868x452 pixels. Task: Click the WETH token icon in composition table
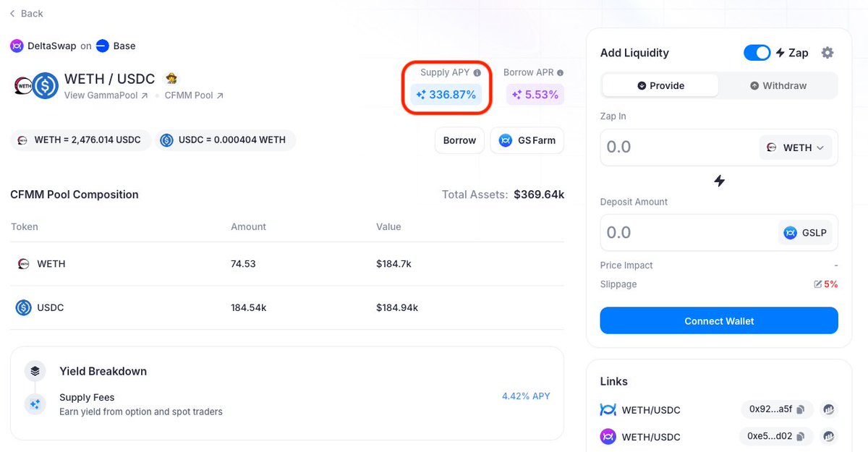click(x=23, y=264)
